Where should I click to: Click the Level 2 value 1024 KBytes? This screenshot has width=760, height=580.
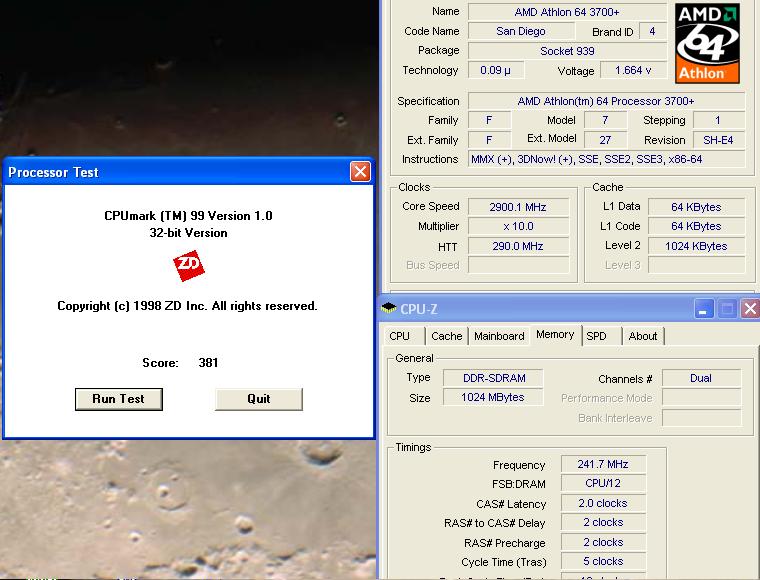(x=696, y=246)
